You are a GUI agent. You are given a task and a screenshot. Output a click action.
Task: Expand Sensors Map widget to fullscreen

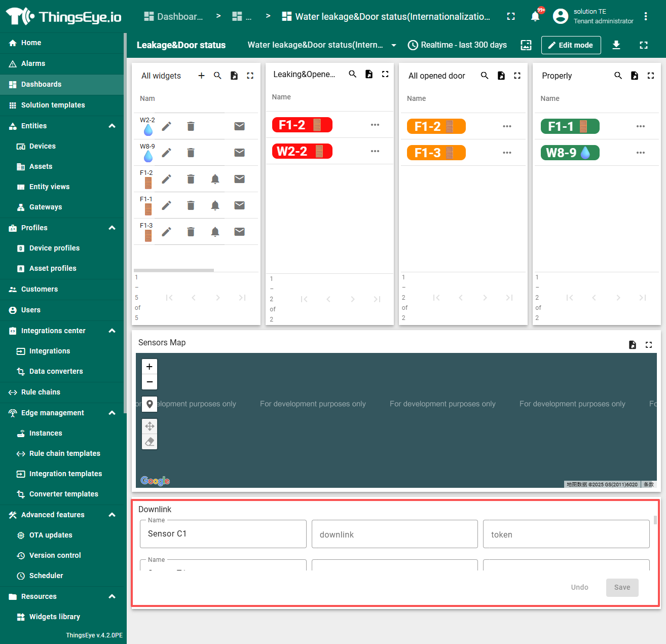point(648,345)
